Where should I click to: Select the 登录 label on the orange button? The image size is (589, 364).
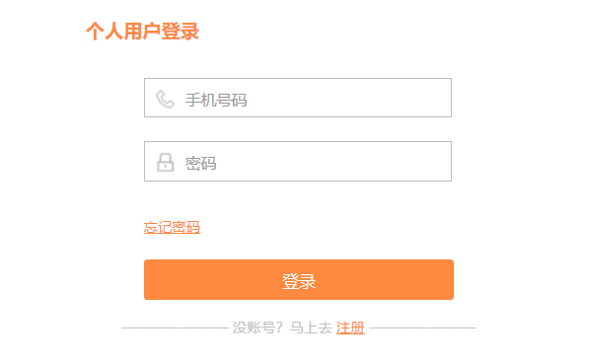(x=299, y=281)
